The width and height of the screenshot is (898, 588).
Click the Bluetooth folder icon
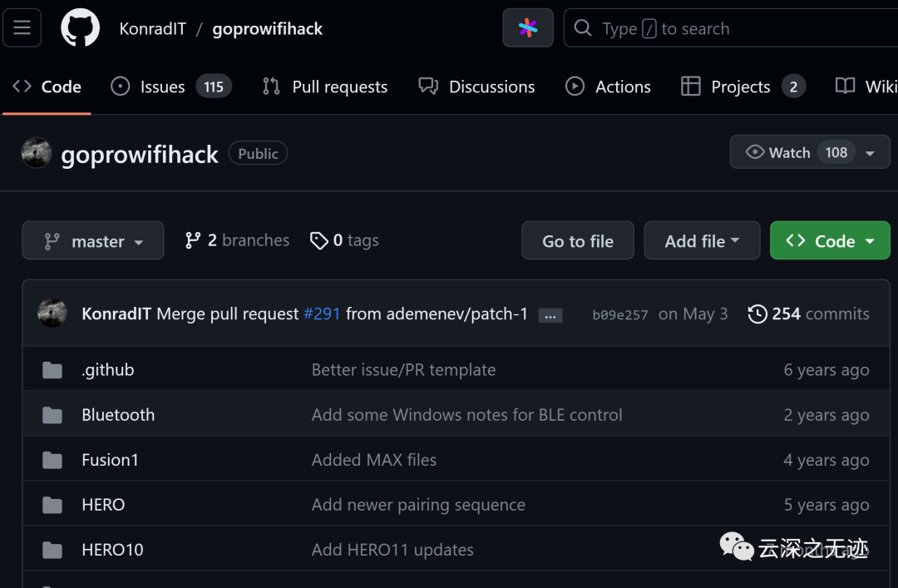tap(52, 415)
